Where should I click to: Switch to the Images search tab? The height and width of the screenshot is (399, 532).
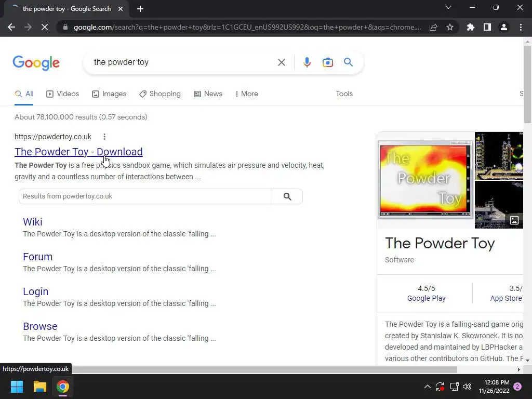(x=109, y=94)
